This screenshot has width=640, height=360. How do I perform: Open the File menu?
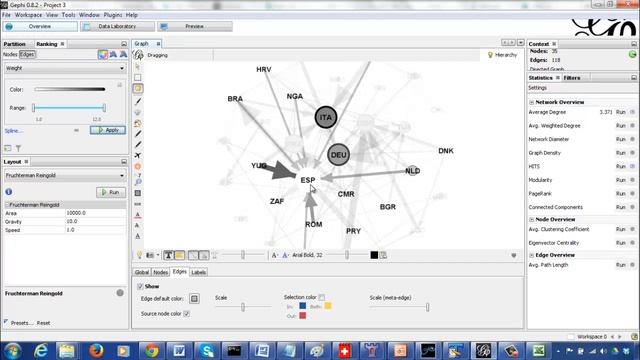(6, 15)
